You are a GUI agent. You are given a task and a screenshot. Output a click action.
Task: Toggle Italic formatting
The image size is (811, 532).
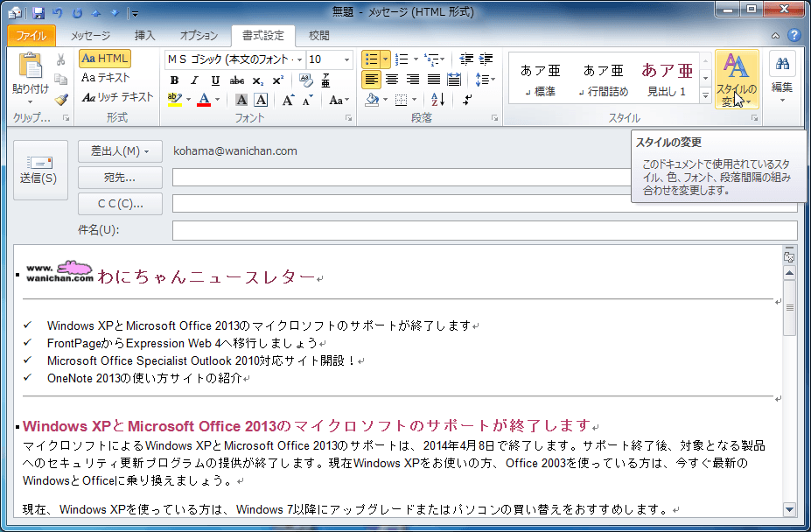[x=194, y=80]
